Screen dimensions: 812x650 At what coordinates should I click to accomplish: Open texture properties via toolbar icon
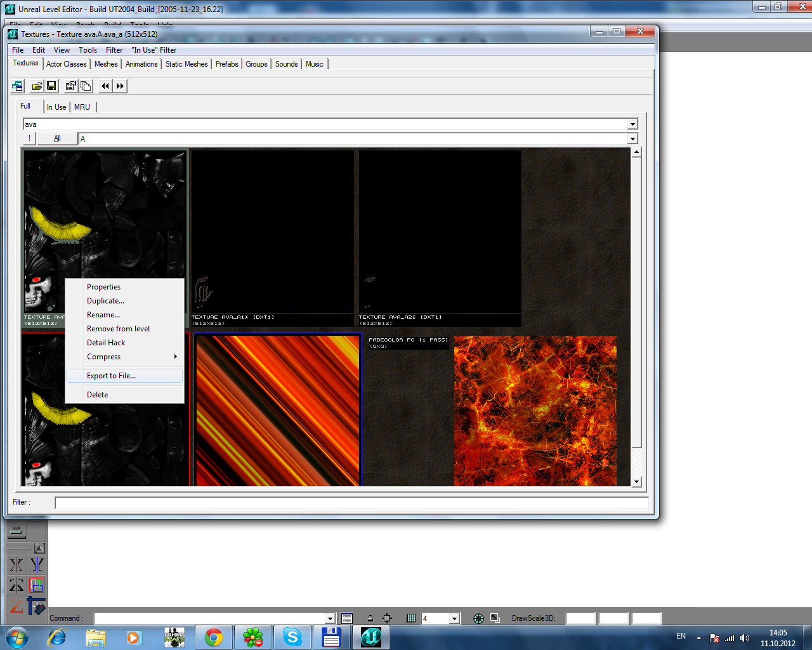[x=71, y=86]
